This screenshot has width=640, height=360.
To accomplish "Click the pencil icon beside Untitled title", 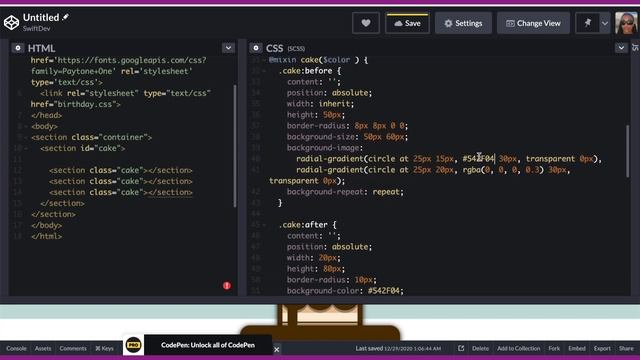I will [x=65, y=17].
